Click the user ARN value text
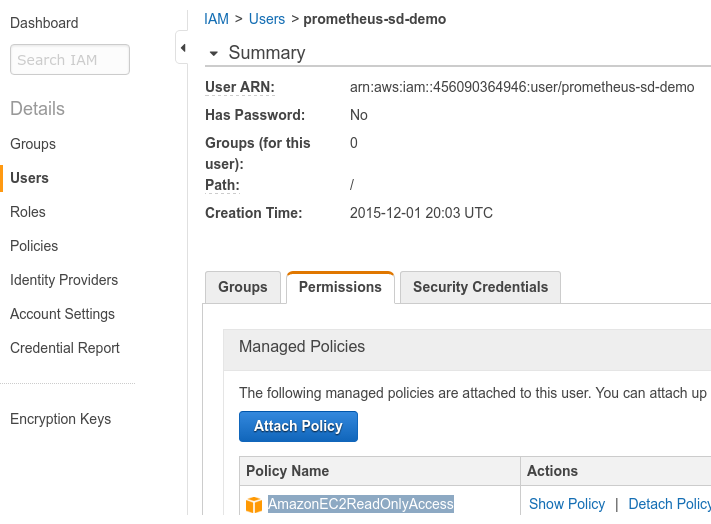Viewport: 711px width, 524px height. [522, 87]
